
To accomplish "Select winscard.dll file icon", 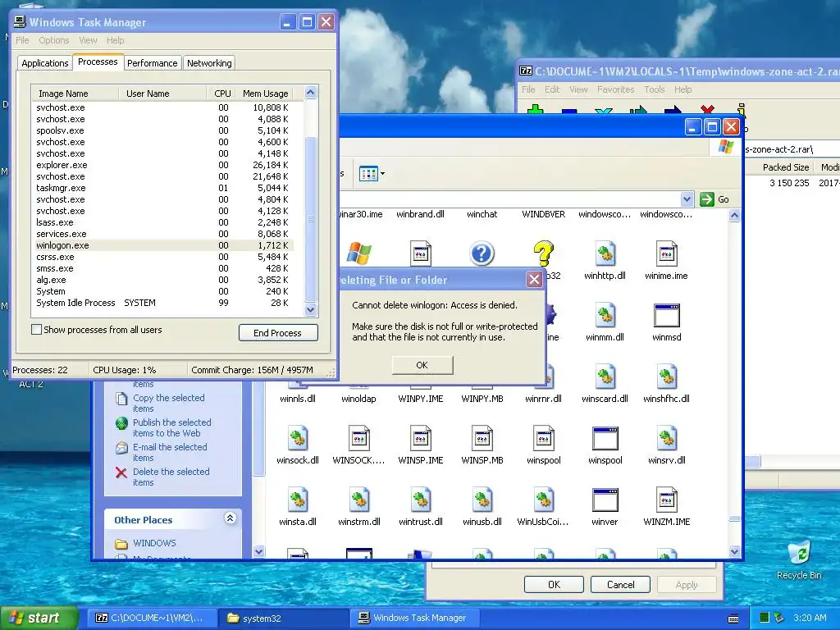I will (x=605, y=377).
